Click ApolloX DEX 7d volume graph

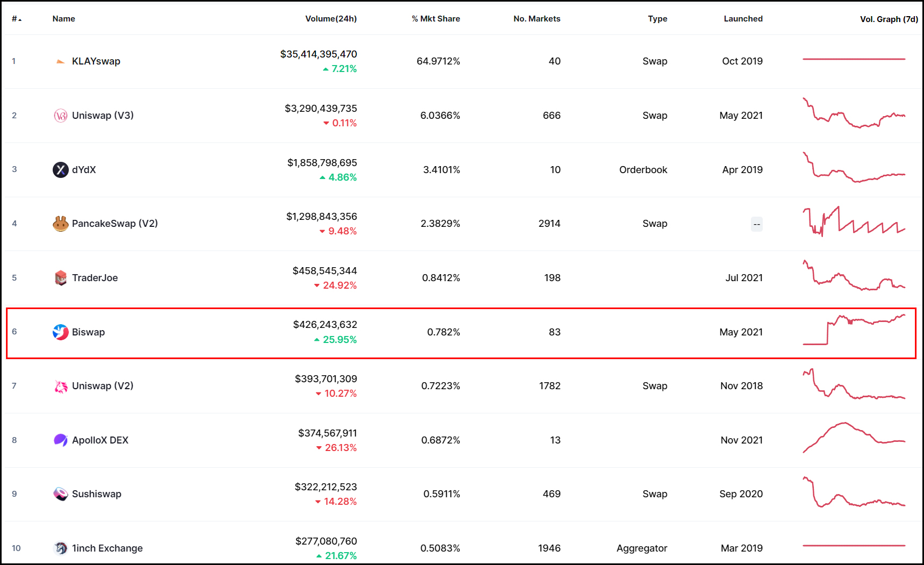(x=854, y=438)
